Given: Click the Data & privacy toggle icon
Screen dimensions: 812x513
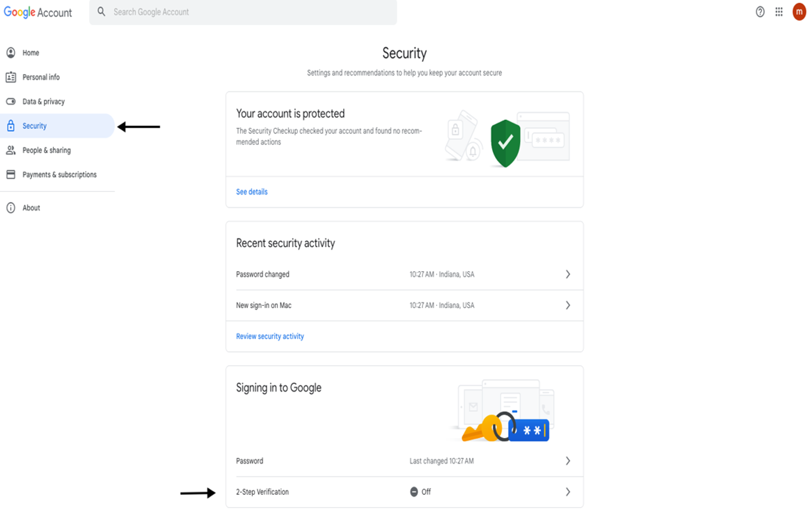Looking at the screenshot, I should click(11, 102).
